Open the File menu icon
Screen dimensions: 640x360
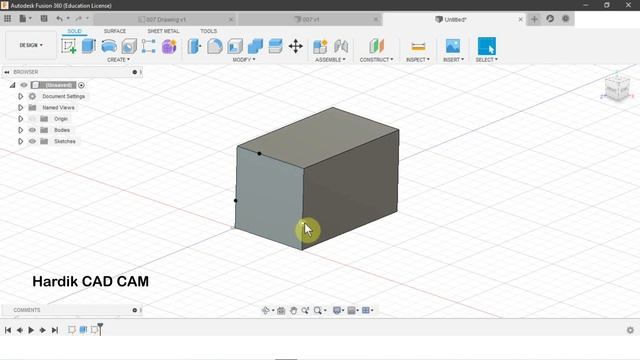pos(24,19)
